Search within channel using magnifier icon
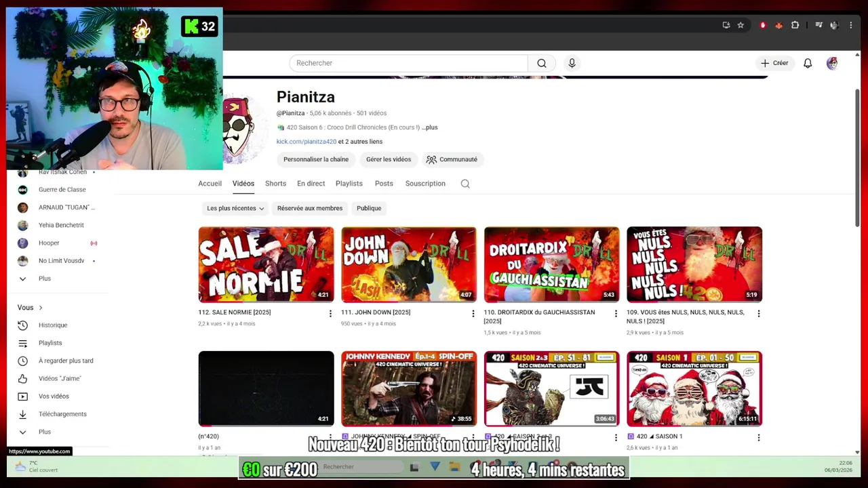This screenshot has height=488, width=868. [465, 184]
